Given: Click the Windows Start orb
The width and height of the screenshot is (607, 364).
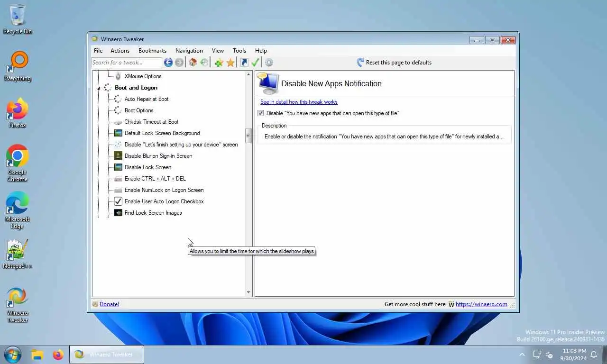Looking at the screenshot, I should (x=13, y=355).
